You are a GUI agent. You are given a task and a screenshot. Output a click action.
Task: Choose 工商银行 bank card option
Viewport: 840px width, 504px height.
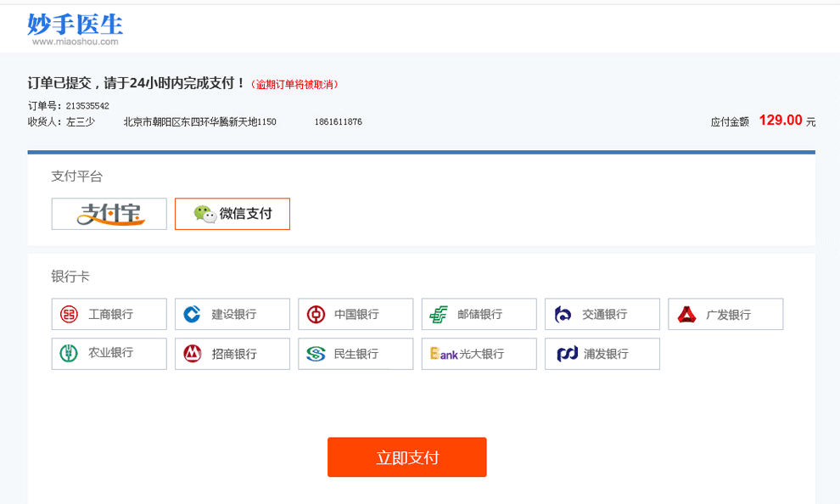pos(109,314)
